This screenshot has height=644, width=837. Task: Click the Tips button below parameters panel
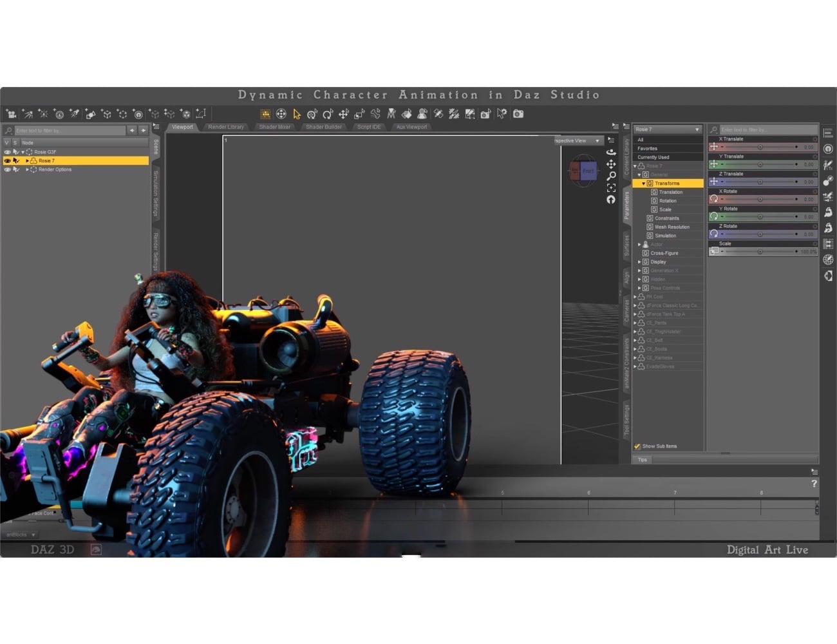coord(642,459)
